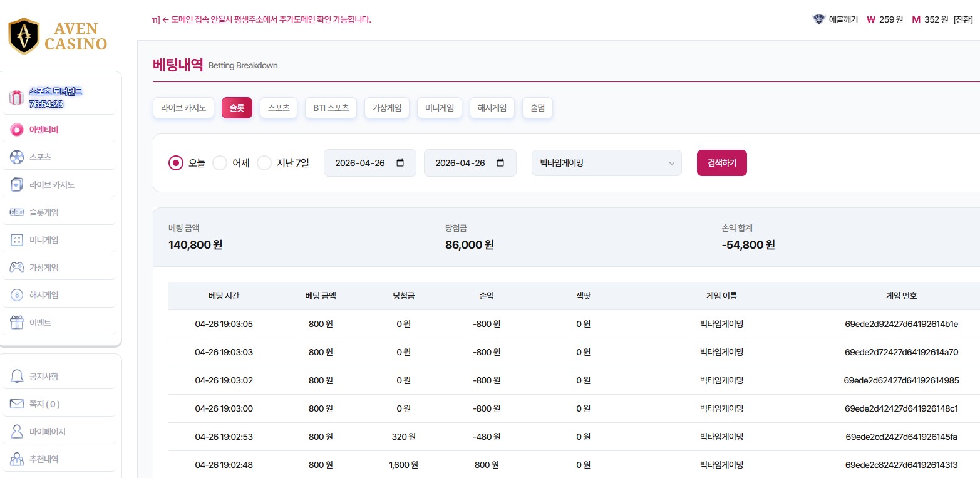Click the 쪽지 envelope icon
Image resolution: width=980 pixels, height=478 pixels.
[x=17, y=404]
